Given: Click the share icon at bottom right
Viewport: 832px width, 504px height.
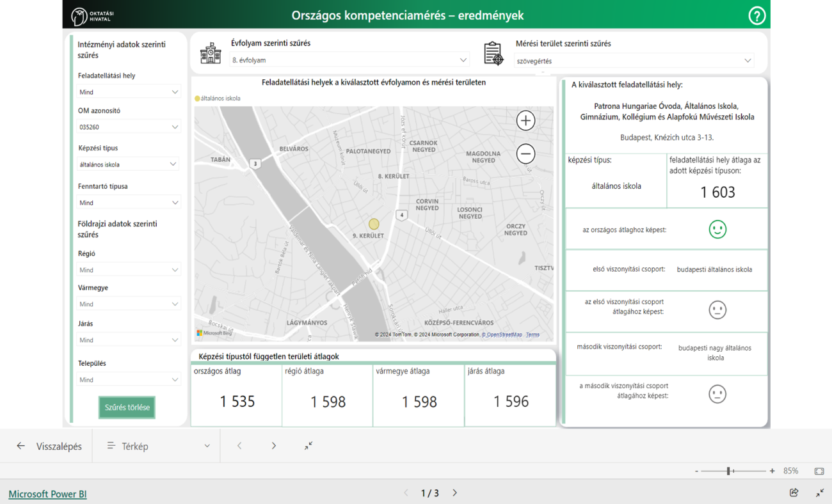Looking at the screenshot, I should pyautogui.click(x=794, y=492).
